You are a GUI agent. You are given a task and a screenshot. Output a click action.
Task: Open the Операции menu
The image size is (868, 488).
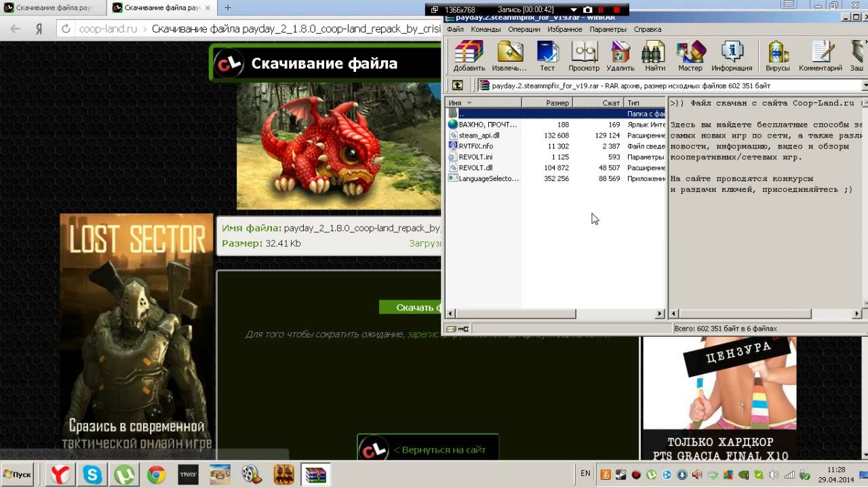[524, 29]
